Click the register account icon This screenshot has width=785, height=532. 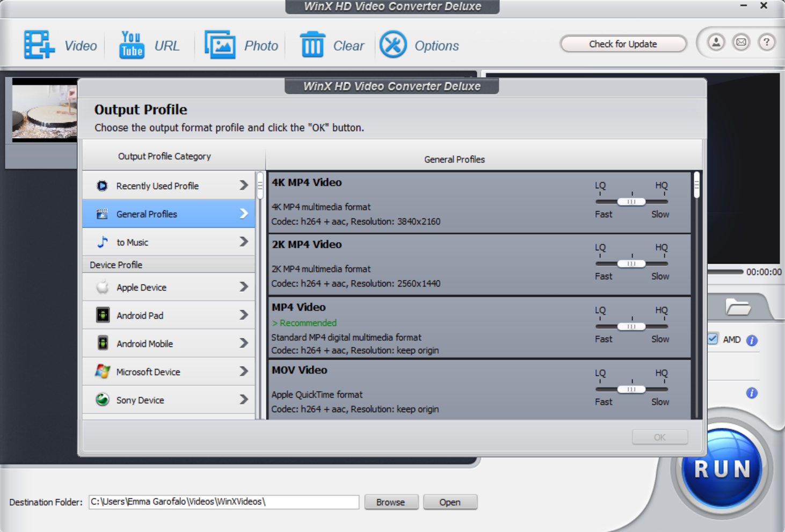click(x=715, y=42)
